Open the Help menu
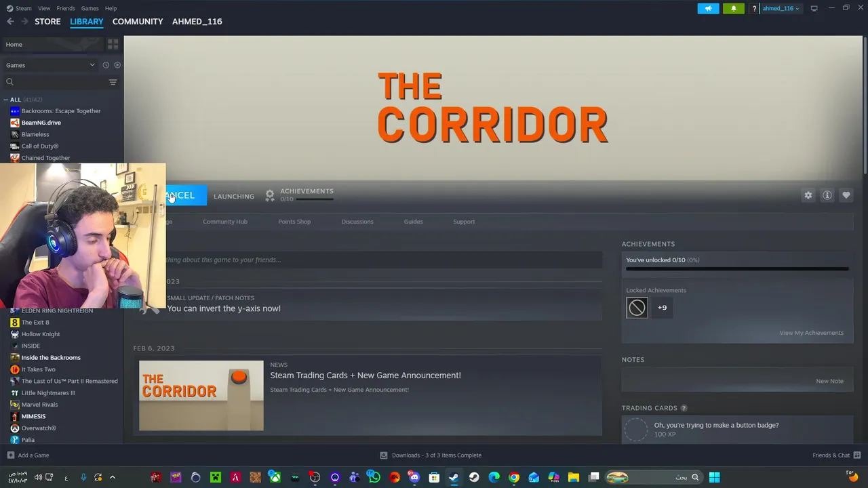 [x=111, y=8]
